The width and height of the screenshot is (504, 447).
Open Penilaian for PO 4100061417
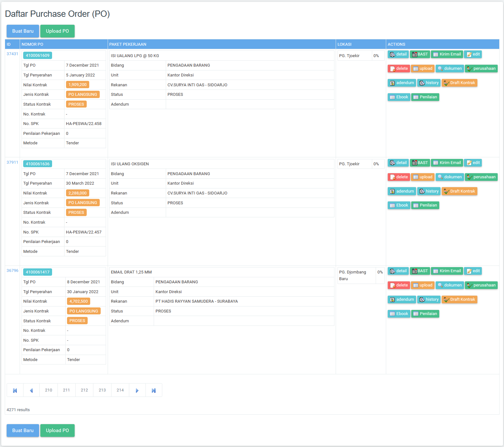click(425, 314)
